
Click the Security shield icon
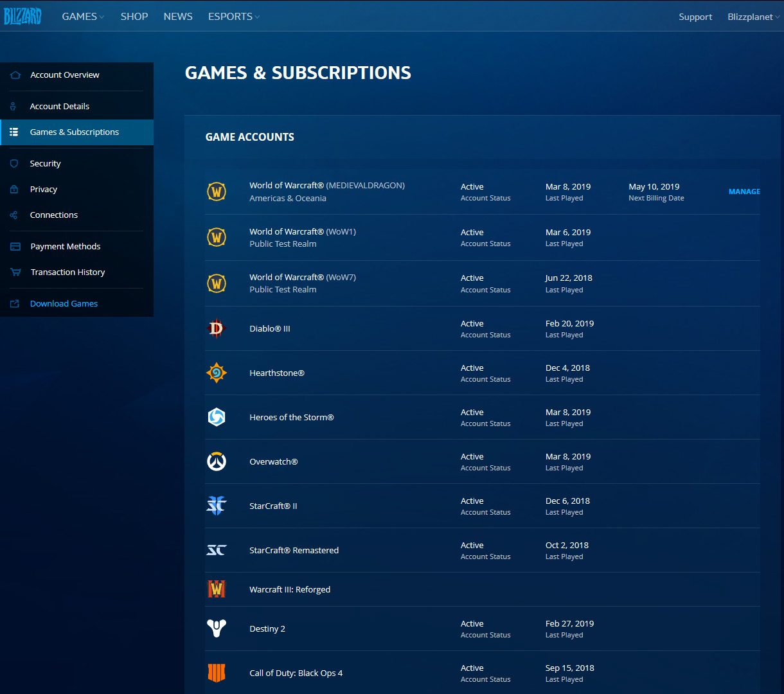coord(13,164)
